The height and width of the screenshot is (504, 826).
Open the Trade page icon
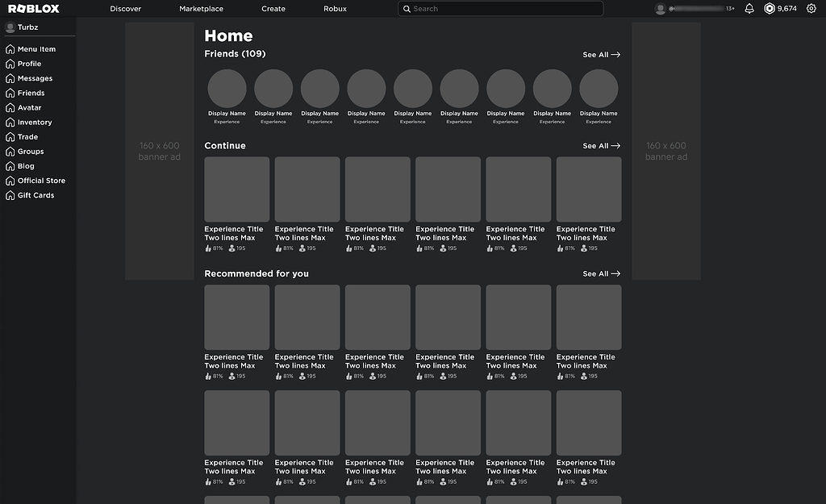tap(26, 136)
